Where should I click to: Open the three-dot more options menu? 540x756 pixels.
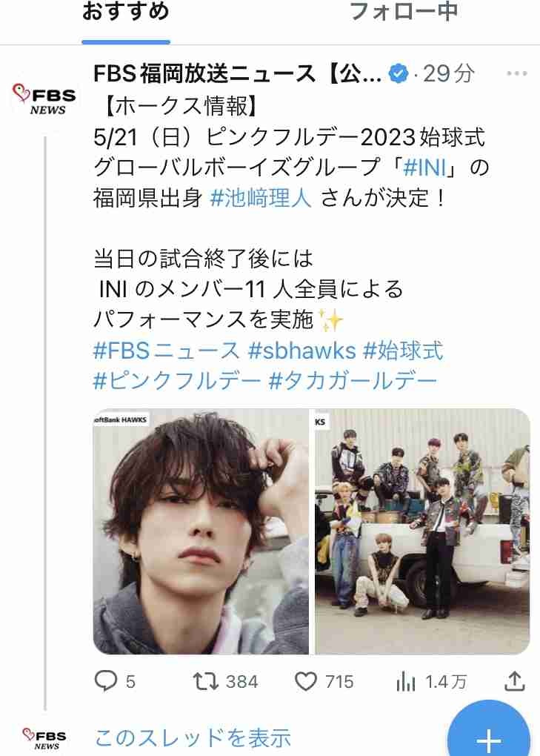pyautogui.click(x=516, y=74)
